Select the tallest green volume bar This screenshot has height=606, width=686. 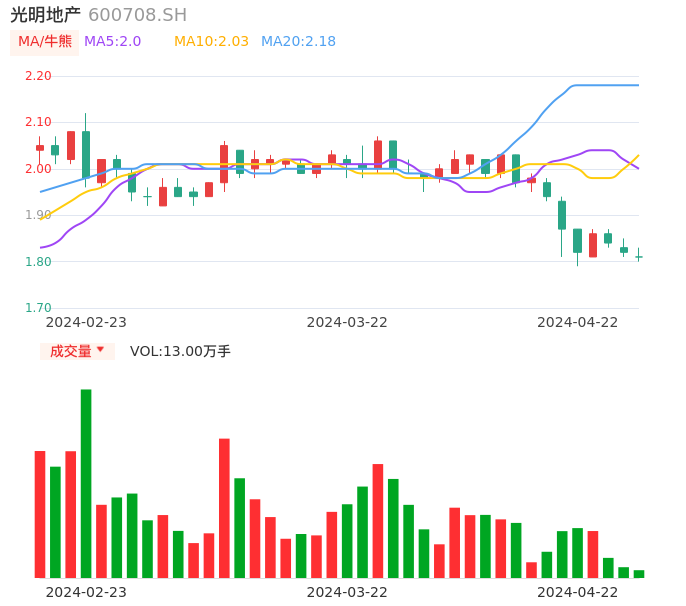click(86, 483)
